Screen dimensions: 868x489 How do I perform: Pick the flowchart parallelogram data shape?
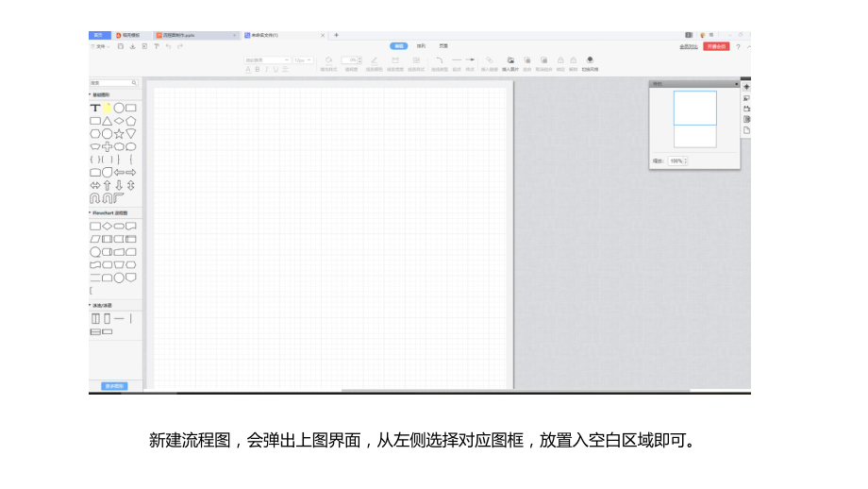[95, 239]
